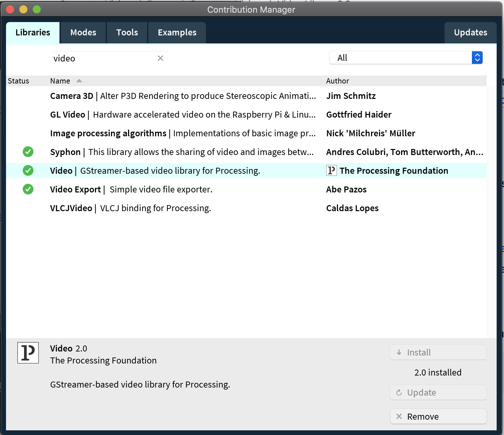504x435 pixels.
Task: Remove the Video library
Action: (x=438, y=417)
